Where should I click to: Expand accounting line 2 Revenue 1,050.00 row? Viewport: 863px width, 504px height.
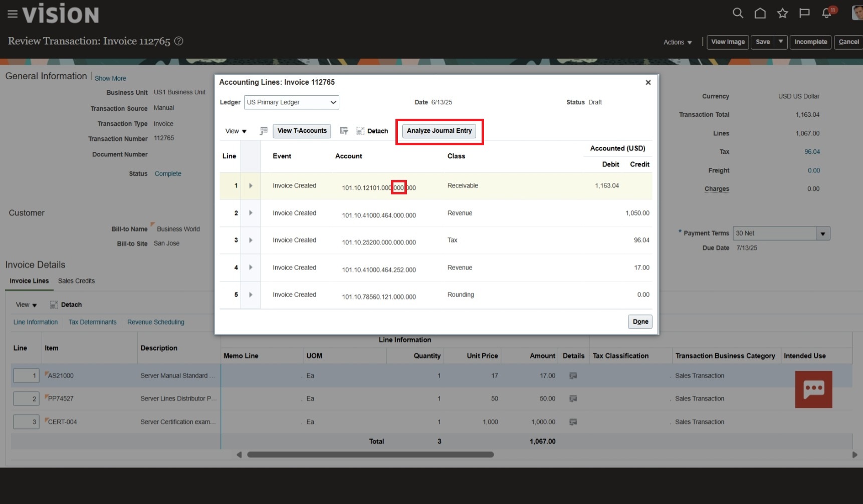[x=251, y=213]
